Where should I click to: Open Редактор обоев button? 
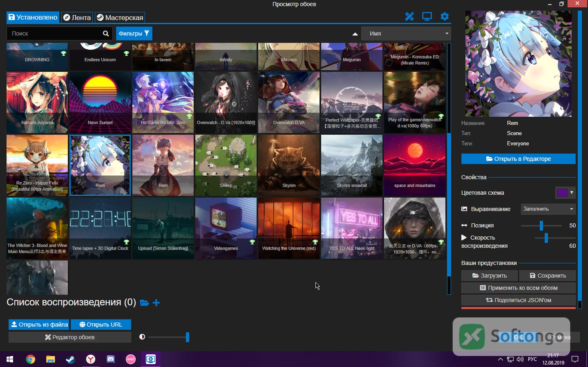(70, 337)
